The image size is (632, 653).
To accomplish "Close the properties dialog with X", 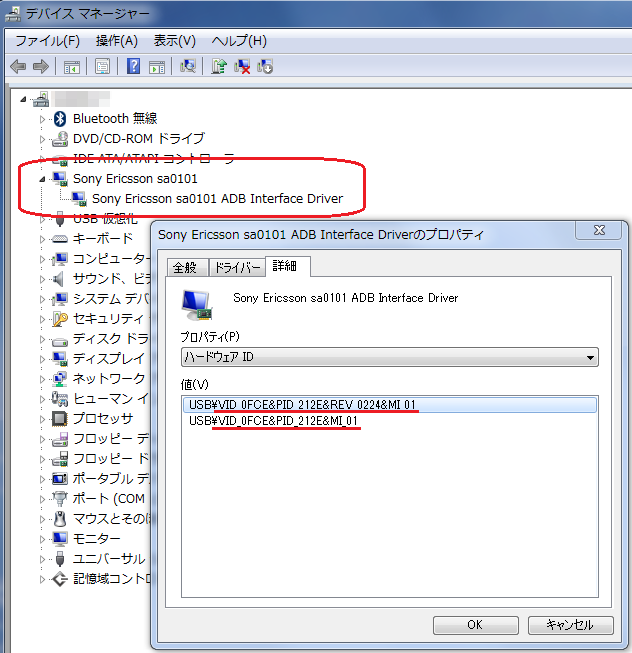I will pyautogui.click(x=600, y=230).
